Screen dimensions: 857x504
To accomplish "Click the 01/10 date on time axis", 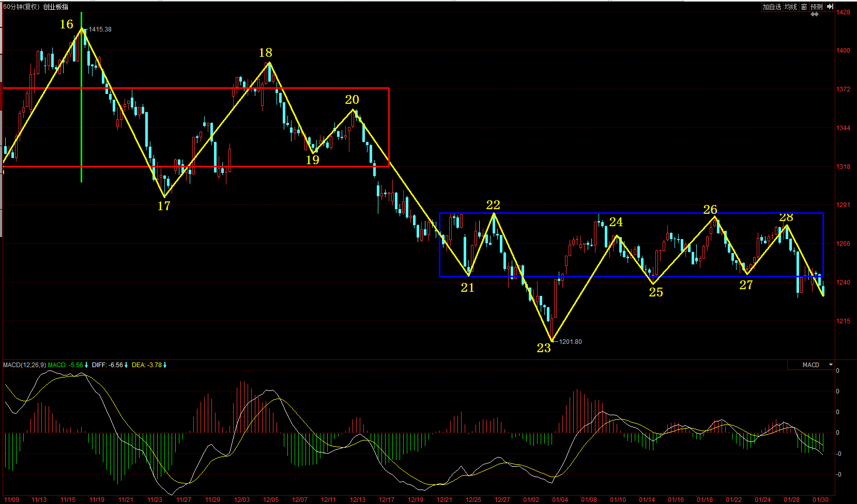I will (618, 500).
